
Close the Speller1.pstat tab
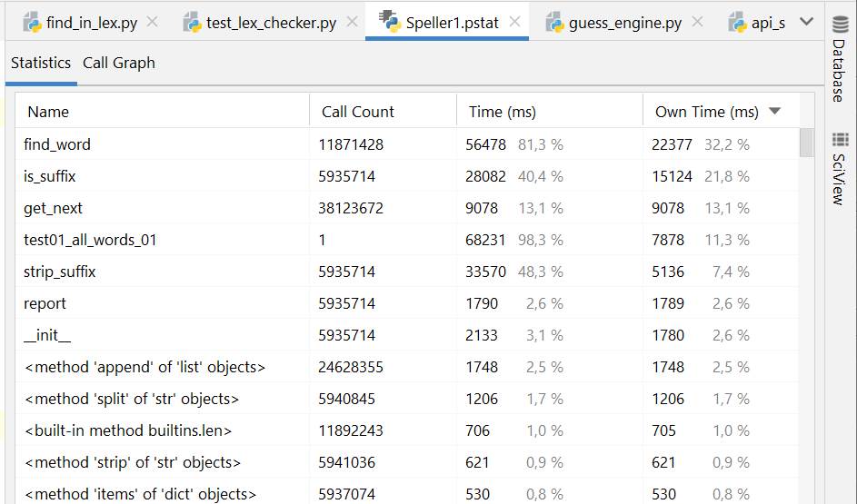(x=513, y=22)
